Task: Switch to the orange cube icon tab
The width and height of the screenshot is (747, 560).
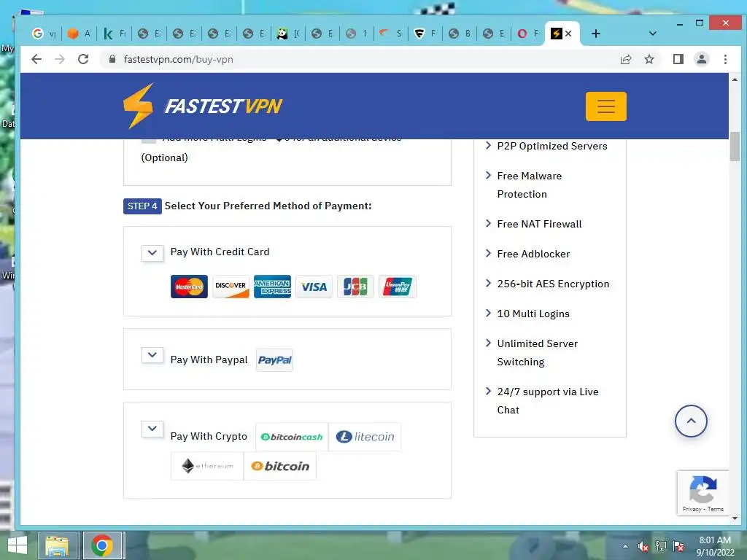Action: pos(79,34)
